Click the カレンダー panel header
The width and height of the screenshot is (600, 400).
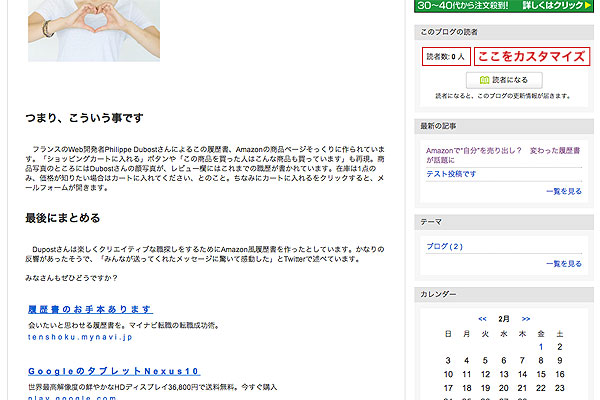click(x=504, y=294)
